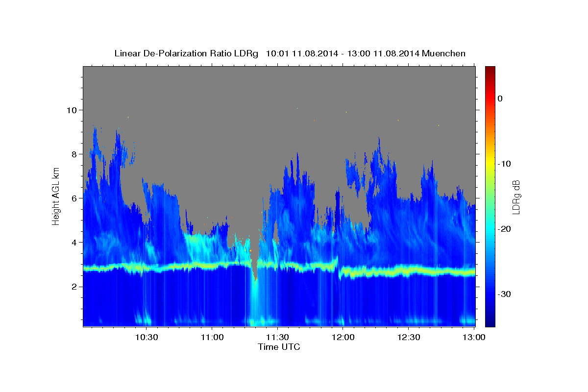Click the colorbar label '0'
The image size is (588, 392).
coord(500,98)
